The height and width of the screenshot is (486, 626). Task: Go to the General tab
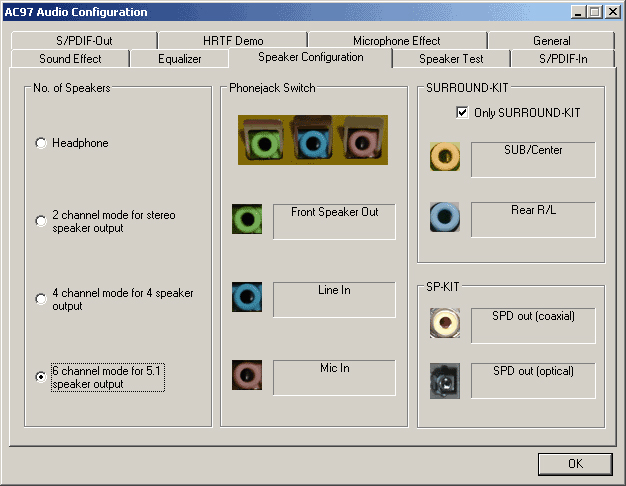tap(552, 41)
